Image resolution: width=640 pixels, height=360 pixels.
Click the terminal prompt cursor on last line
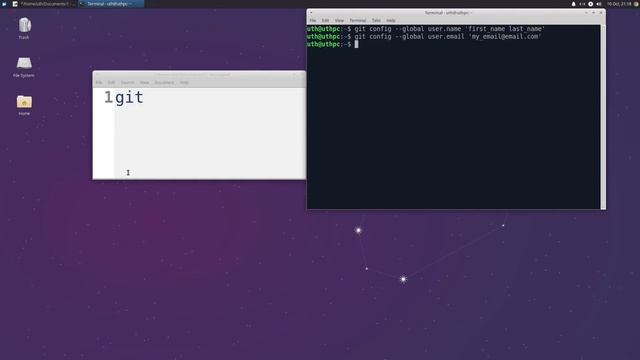point(356,44)
